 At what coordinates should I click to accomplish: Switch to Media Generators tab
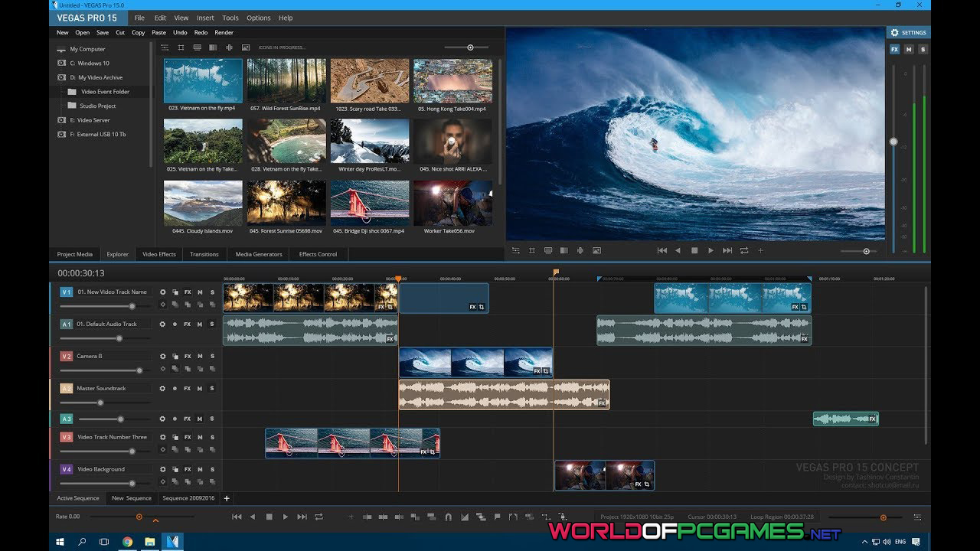pos(259,254)
